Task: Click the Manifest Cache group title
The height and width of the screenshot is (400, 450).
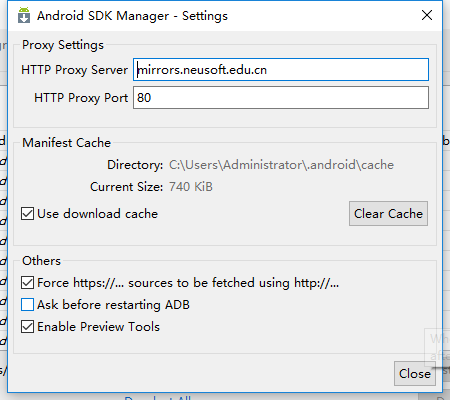Action: click(66, 143)
